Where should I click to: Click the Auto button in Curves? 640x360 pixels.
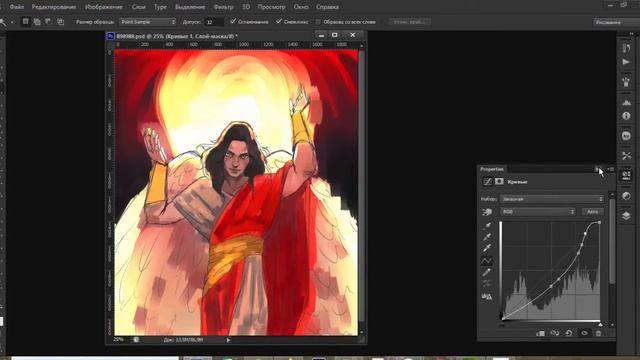click(x=592, y=212)
